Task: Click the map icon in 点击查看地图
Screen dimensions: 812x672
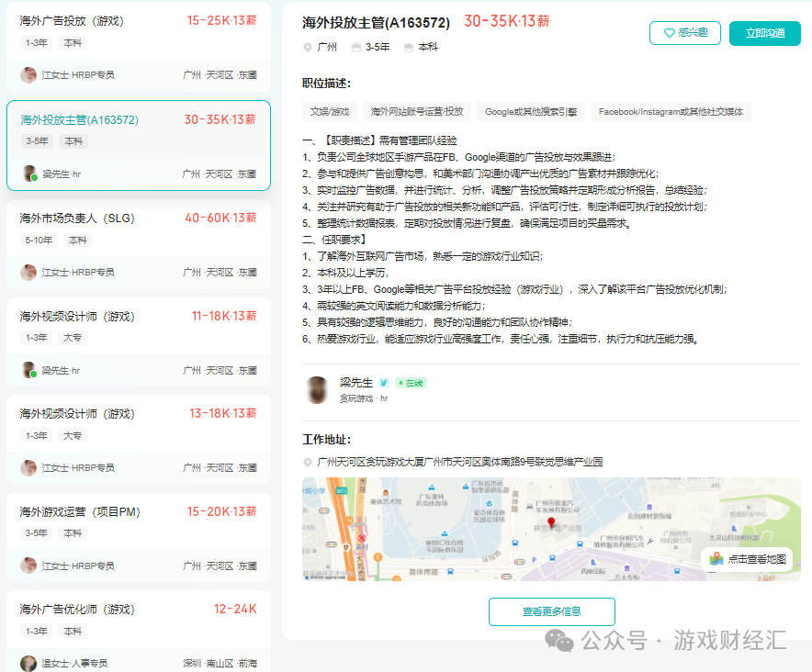Action: 716,559
